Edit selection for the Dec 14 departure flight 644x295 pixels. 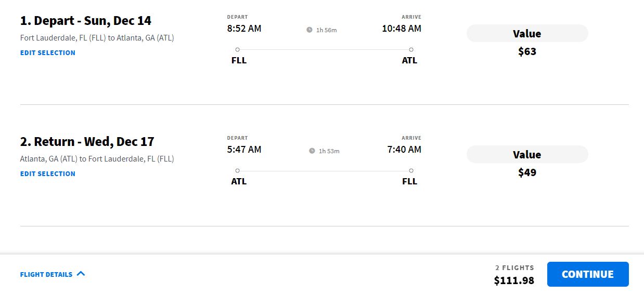coord(48,52)
